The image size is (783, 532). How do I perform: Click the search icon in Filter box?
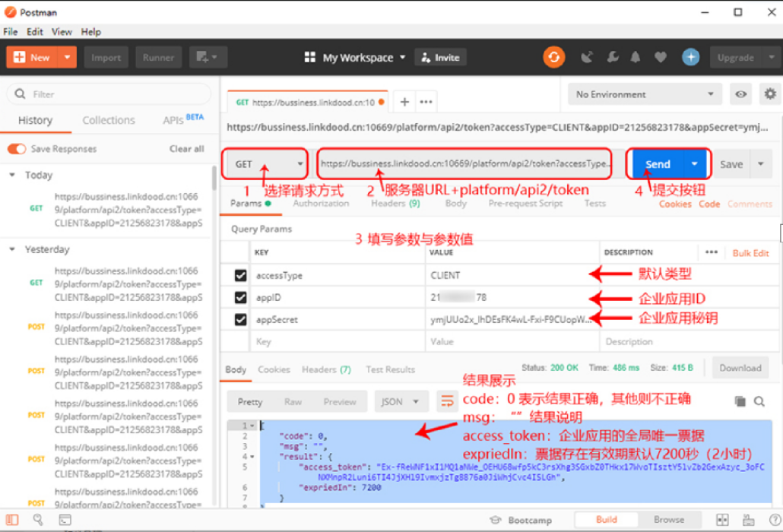pyautogui.click(x=20, y=93)
